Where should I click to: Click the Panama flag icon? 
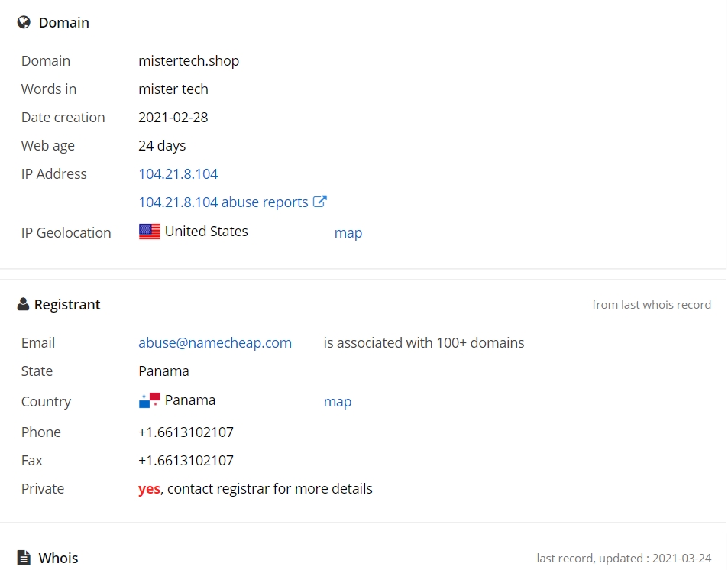pos(150,400)
